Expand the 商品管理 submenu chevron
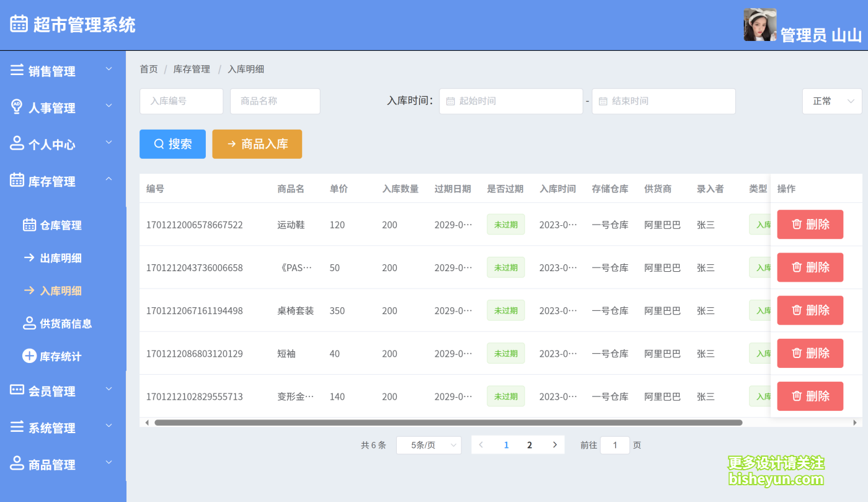This screenshot has width=868, height=502. 108,462
